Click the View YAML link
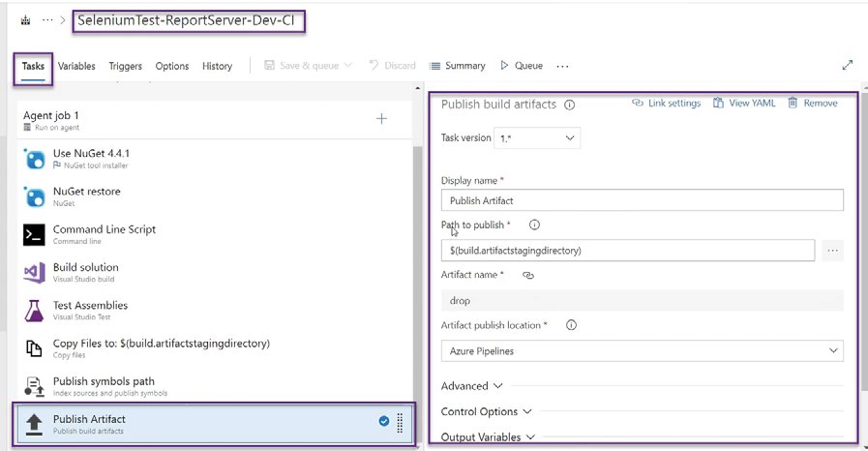The image size is (868, 451). [743, 104]
